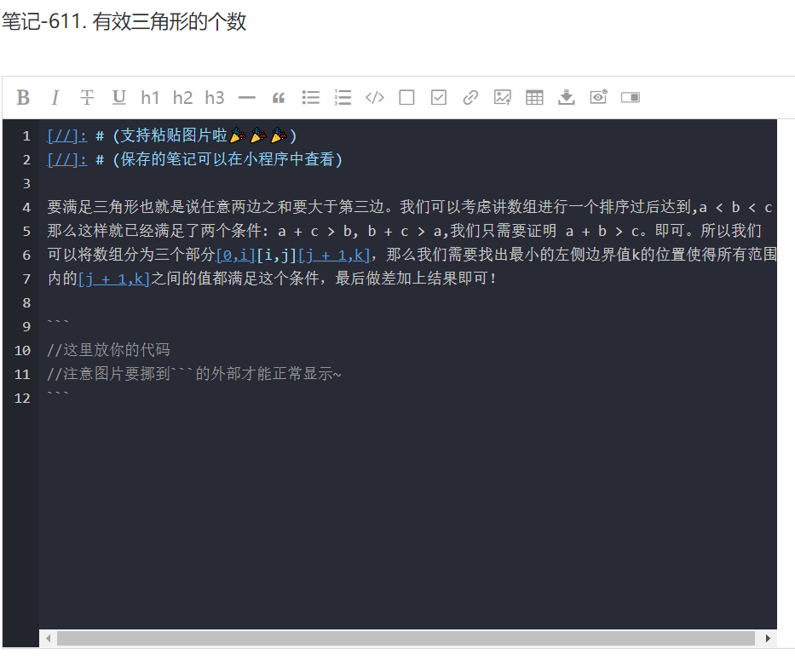The image size is (795, 672).
Task: Insert an image
Action: (x=502, y=97)
